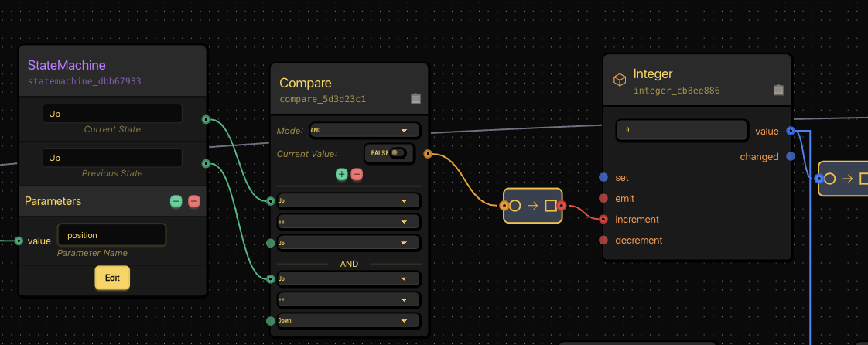The image size is (868, 345).
Task: Open the first == operator dropdown
Action: (347, 222)
